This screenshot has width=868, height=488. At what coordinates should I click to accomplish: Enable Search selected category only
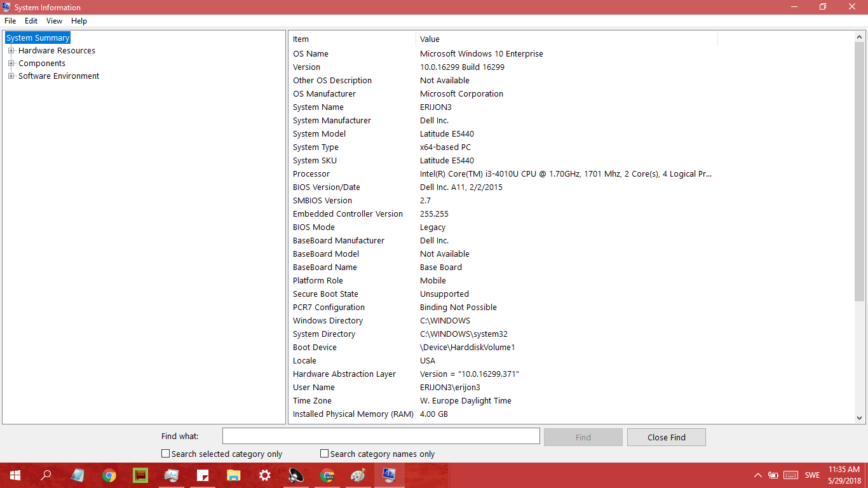point(166,454)
